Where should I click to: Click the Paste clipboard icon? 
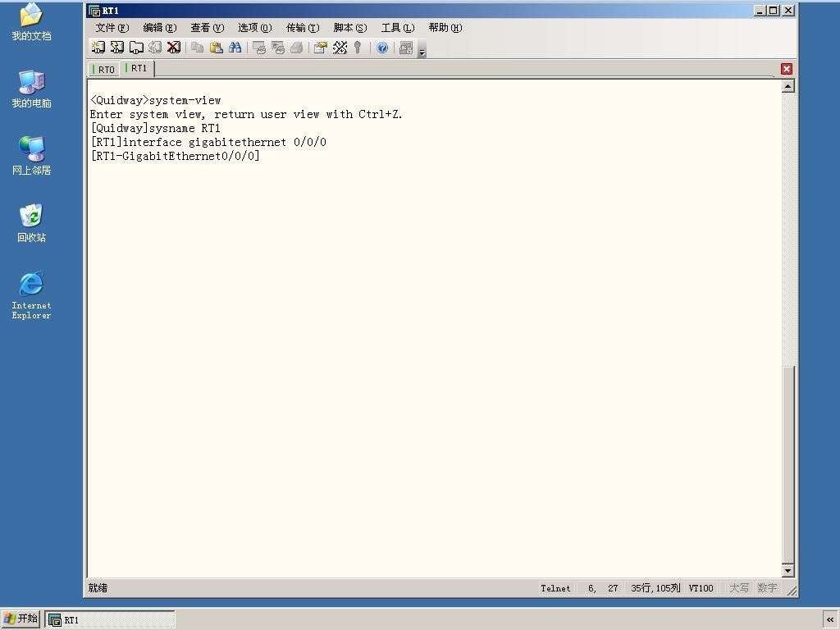pos(216,48)
